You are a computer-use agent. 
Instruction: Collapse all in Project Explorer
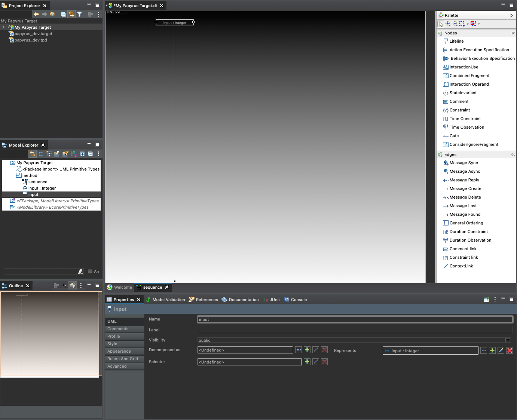[x=63, y=14]
